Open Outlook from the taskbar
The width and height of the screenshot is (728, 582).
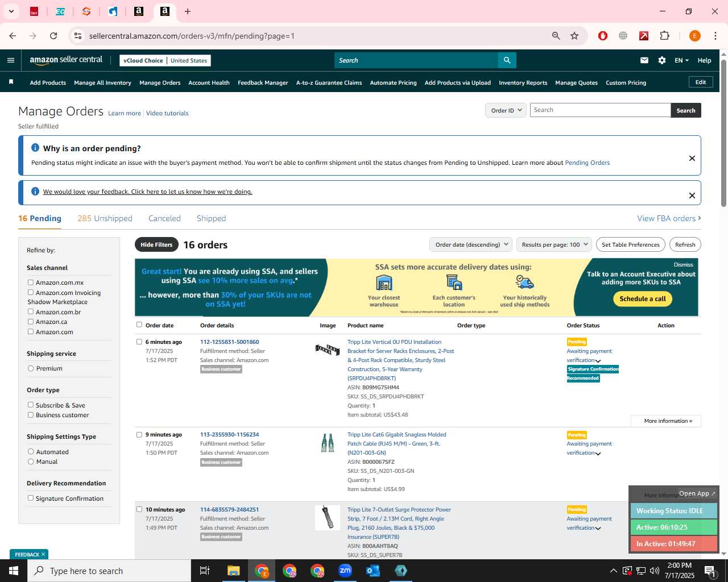373,571
